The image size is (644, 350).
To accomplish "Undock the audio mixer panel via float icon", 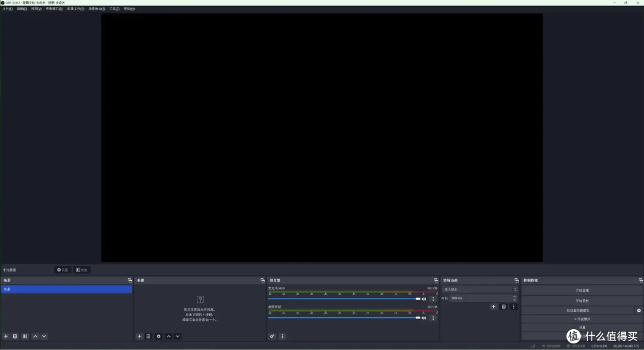I will pyautogui.click(x=436, y=280).
